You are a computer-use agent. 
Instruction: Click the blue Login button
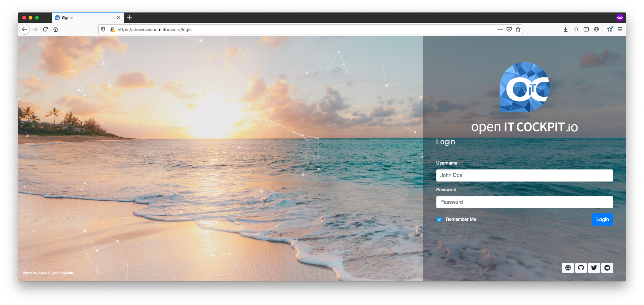pos(602,219)
